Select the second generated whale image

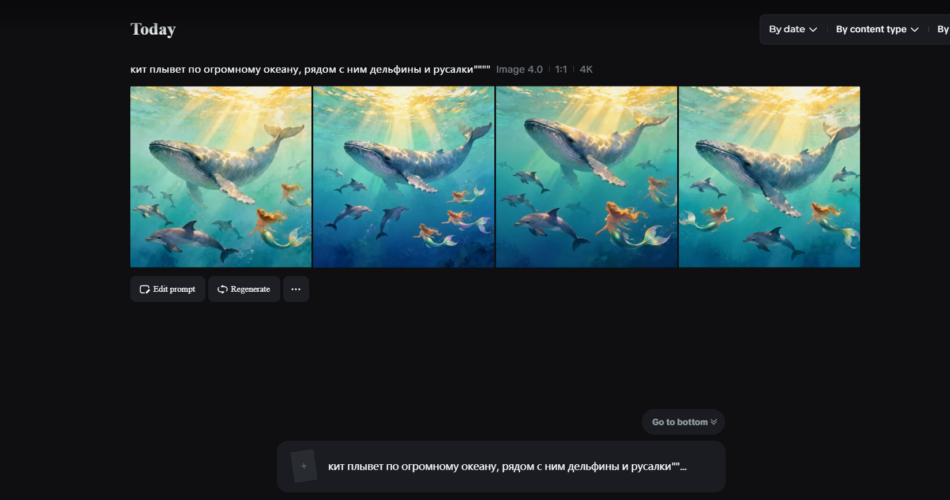coord(404,177)
